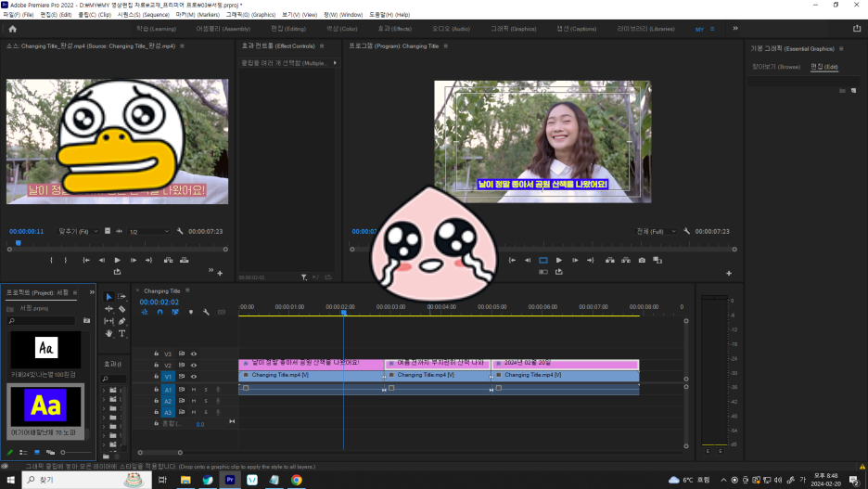Add a marker in the timeline
This screenshot has height=489, width=868.
coord(191,313)
